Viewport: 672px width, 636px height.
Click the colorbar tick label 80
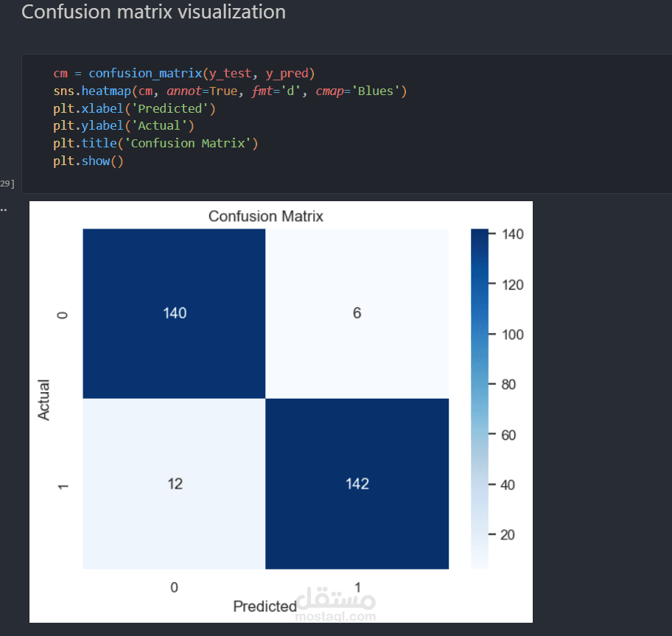[x=507, y=385]
